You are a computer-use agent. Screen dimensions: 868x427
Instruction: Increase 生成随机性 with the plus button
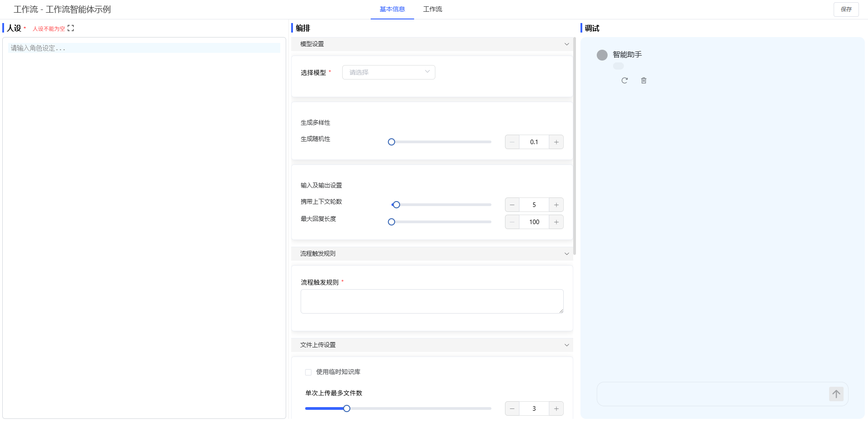[556, 142]
